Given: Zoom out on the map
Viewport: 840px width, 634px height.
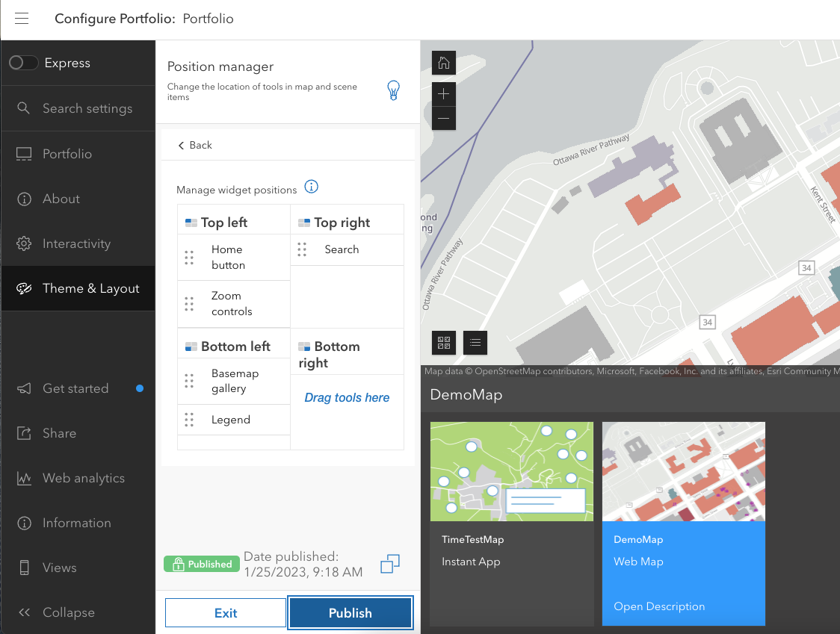Looking at the screenshot, I should tap(444, 118).
